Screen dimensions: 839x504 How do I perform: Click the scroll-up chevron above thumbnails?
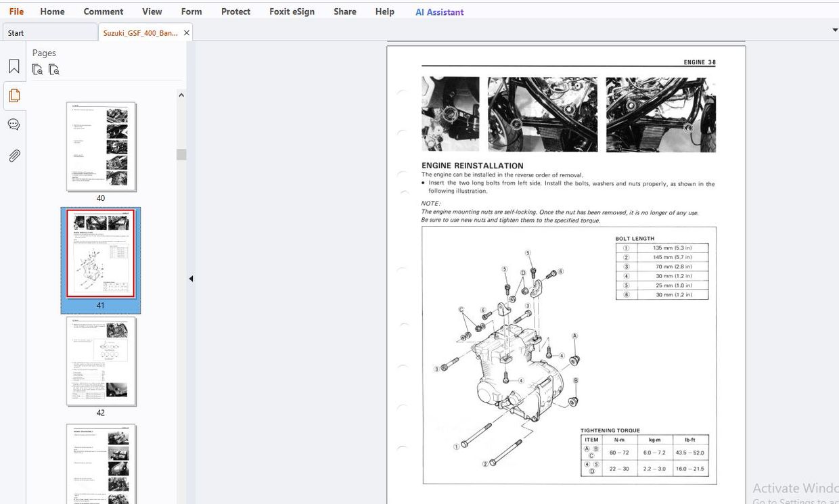181,94
